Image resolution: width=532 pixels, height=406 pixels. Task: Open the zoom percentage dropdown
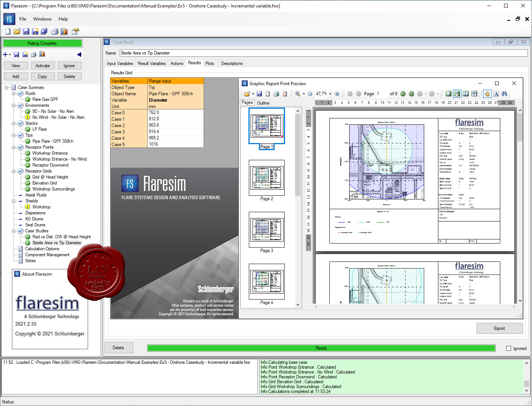pos(330,94)
